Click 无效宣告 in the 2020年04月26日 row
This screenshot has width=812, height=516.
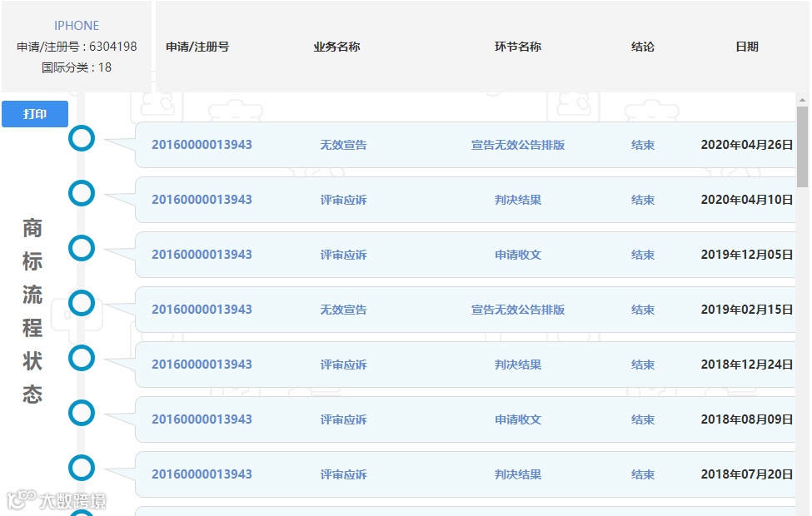pos(343,145)
